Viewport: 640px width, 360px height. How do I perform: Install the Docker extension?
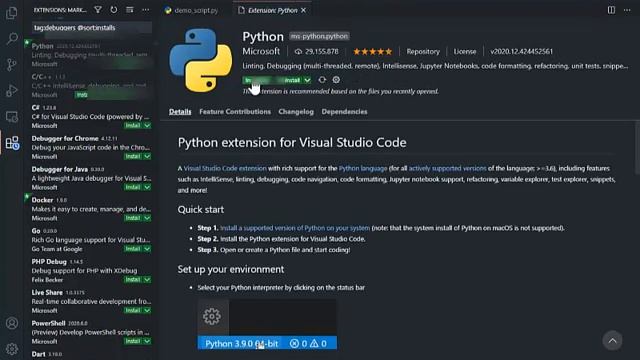133,218
